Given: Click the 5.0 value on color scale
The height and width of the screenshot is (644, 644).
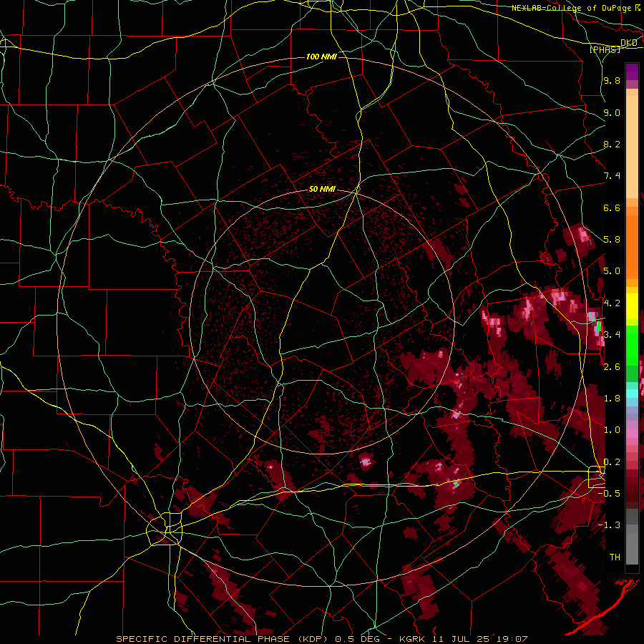Looking at the screenshot, I should click(x=612, y=271).
